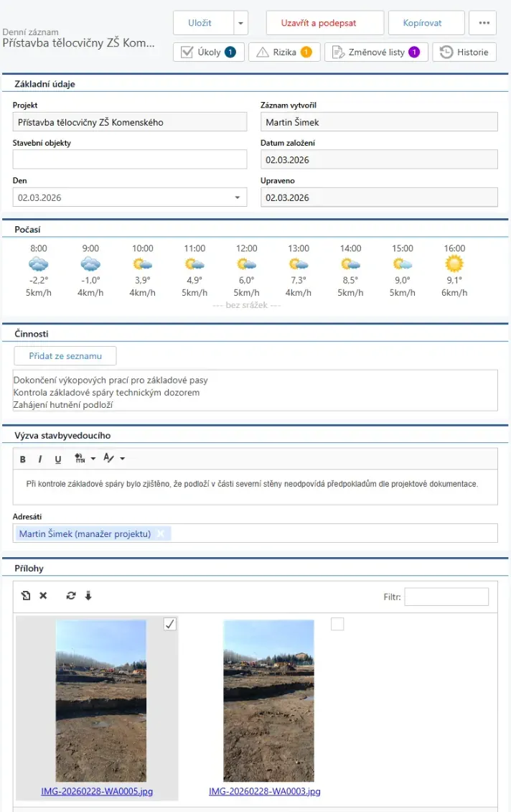The image size is (511, 812).
Task: Click the Filtr input field
Action: coord(446,597)
